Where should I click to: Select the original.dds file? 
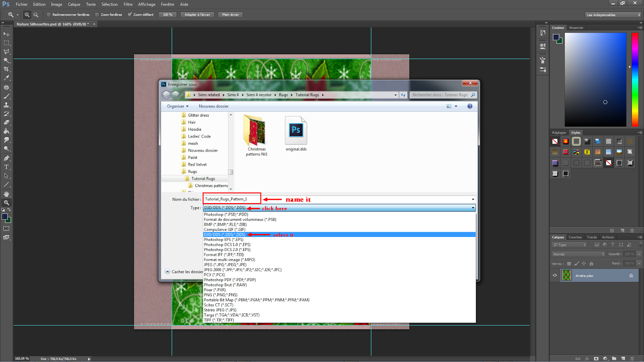(296, 134)
